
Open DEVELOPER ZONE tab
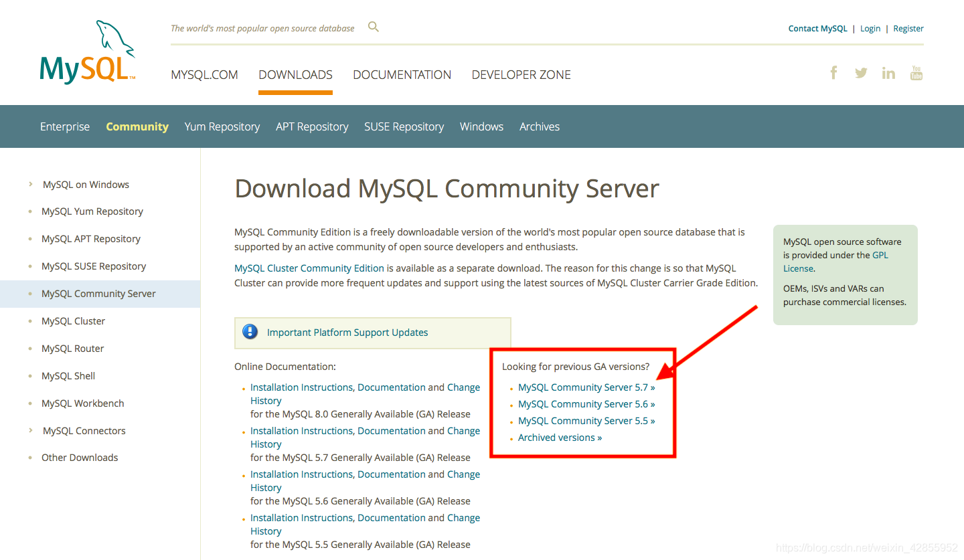521,75
